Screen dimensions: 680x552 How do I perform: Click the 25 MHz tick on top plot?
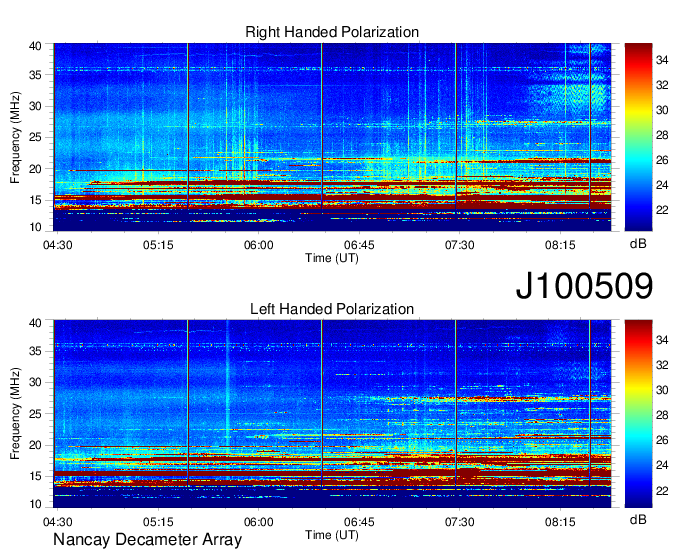35,137
